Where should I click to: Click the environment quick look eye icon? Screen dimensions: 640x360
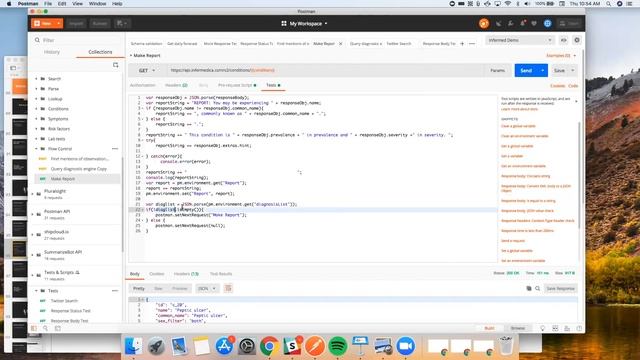564,40
